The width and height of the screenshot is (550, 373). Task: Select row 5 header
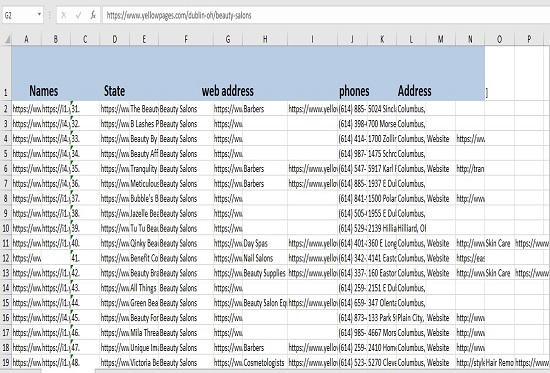pyautogui.click(x=6, y=154)
